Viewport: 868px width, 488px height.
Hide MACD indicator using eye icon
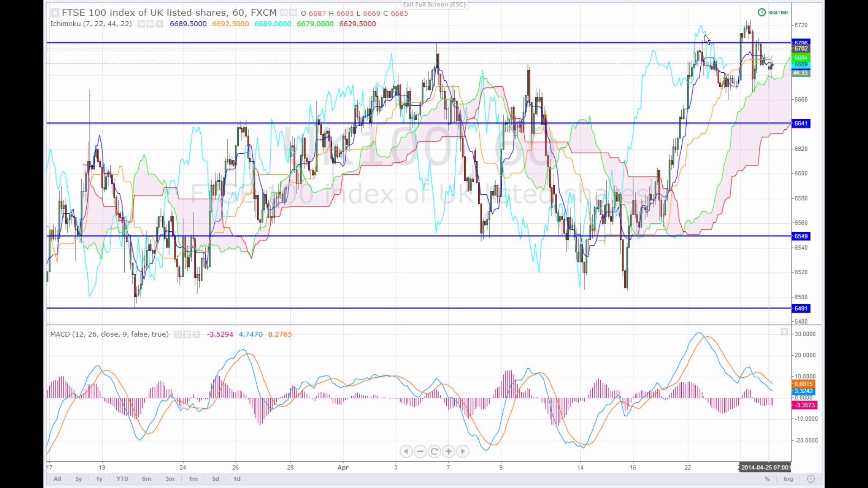[x=178, y=334]
